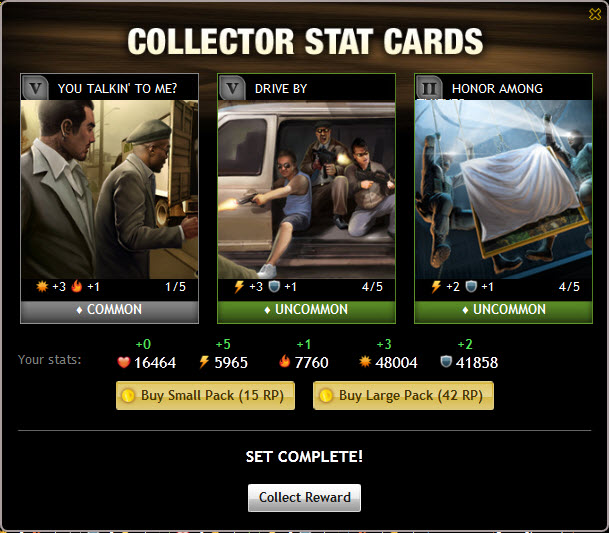Click the shield icon on Drive By card
609x533 pixels.
click(274, 287)
